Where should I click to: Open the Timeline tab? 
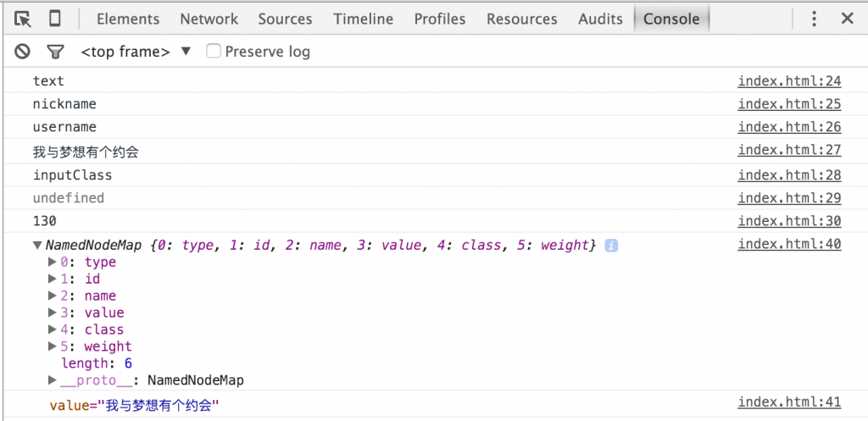(363, 19)
